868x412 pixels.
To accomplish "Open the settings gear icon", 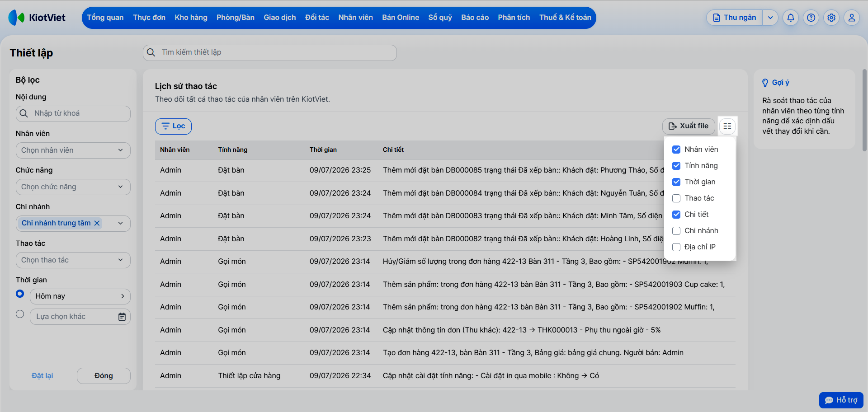I will click(831, 18).
